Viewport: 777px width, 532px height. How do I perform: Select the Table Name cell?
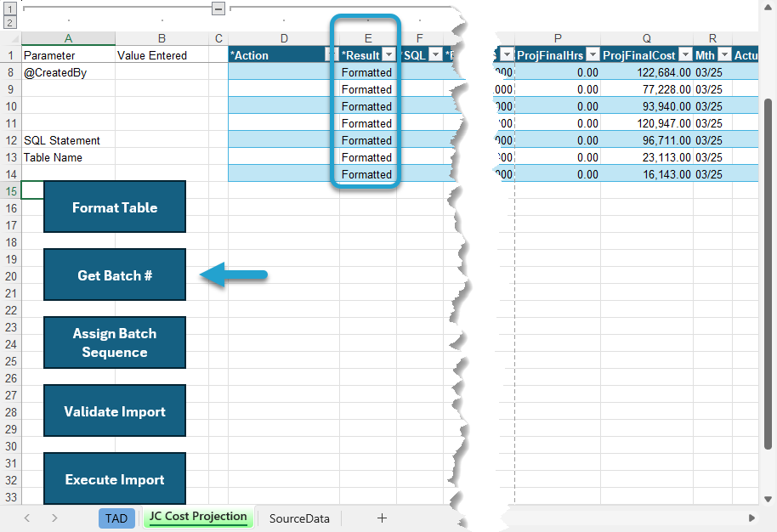[68, 157]
